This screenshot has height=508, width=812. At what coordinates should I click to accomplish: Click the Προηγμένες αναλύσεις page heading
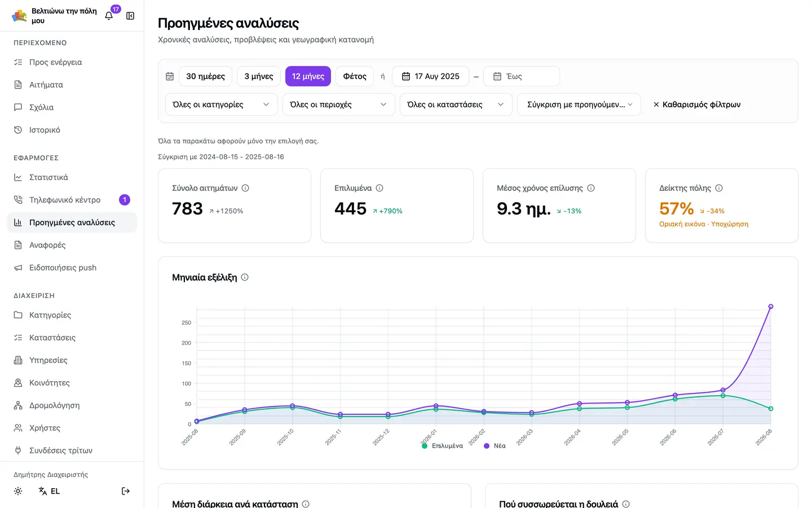pos(228,23)
